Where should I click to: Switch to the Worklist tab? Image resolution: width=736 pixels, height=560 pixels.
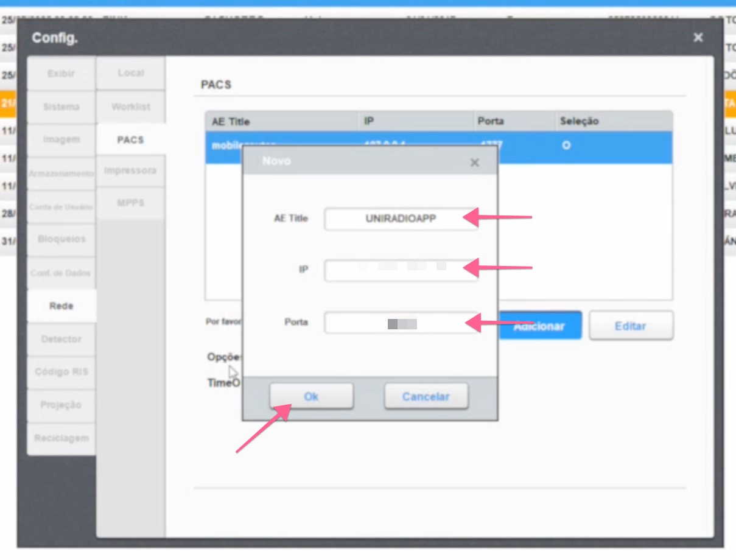click(x=130, y=106)
